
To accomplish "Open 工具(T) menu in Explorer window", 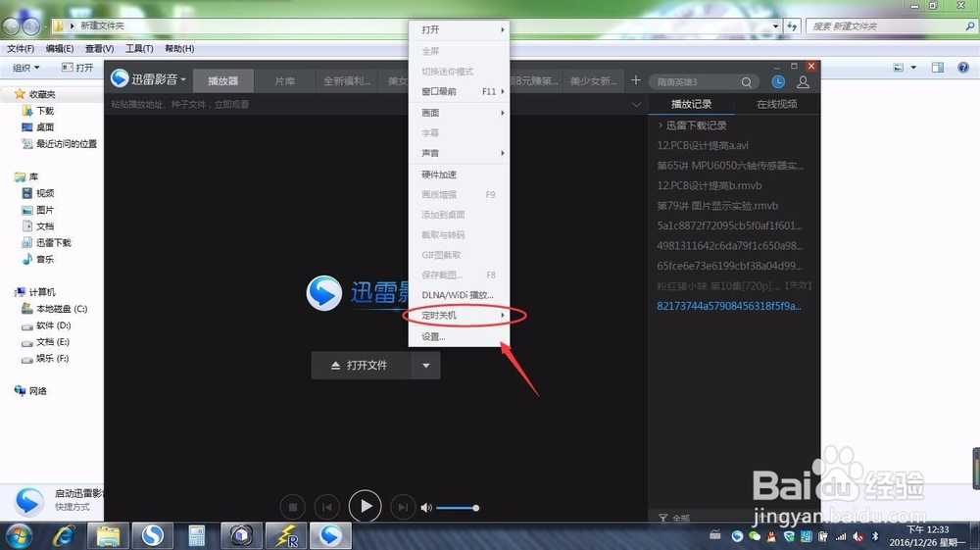I will click(139, 48).
